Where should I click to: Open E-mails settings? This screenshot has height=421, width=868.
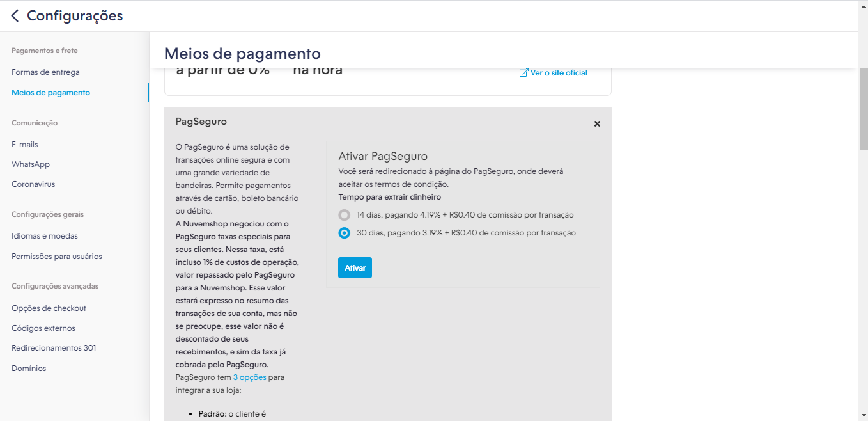[25, 145]
